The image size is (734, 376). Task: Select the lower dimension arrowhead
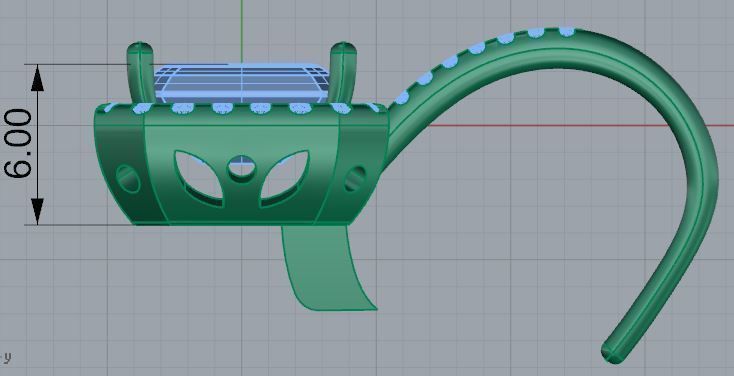point(37,211)
